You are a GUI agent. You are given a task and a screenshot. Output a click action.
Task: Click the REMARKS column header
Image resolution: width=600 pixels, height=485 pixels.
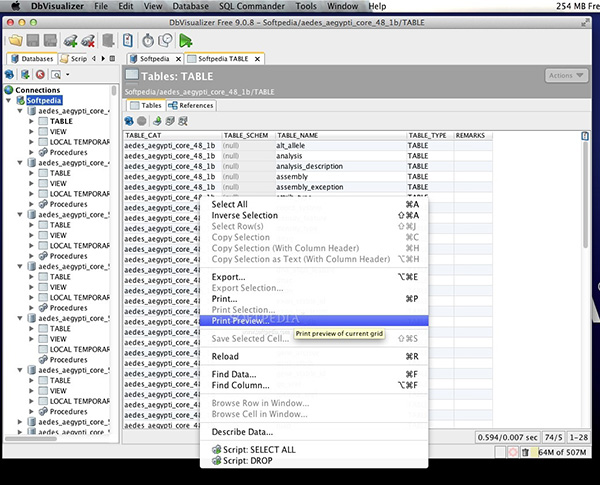pyautogui.click(x=473, y=136)
